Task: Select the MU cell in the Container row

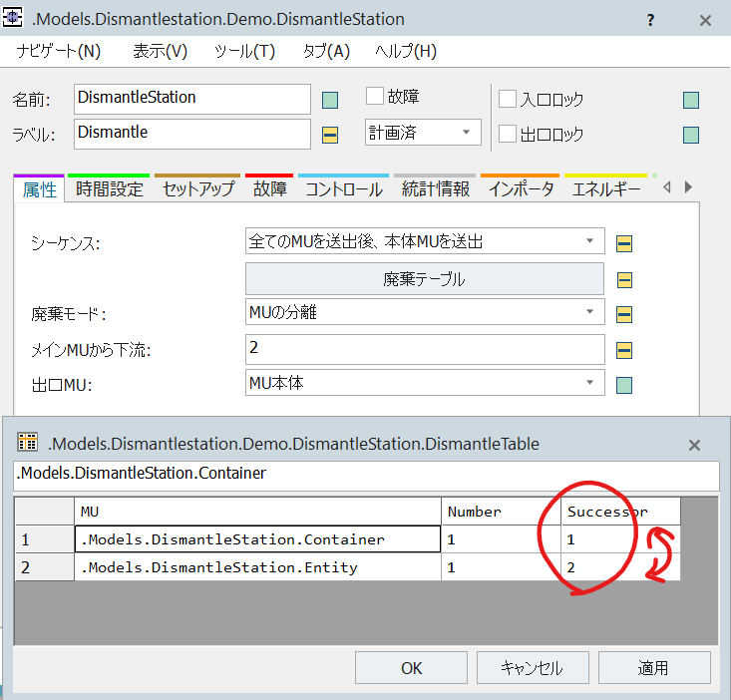Action: coord(258,539)
